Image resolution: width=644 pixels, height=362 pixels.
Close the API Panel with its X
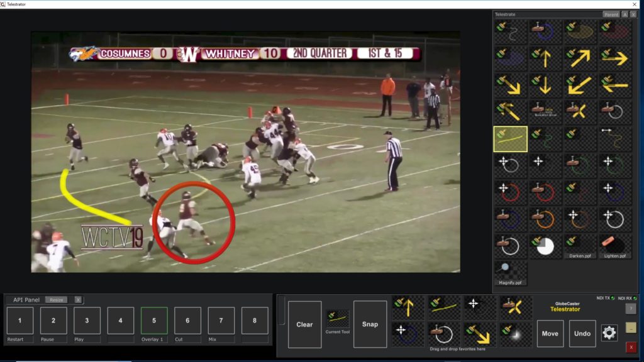point(78,300)
